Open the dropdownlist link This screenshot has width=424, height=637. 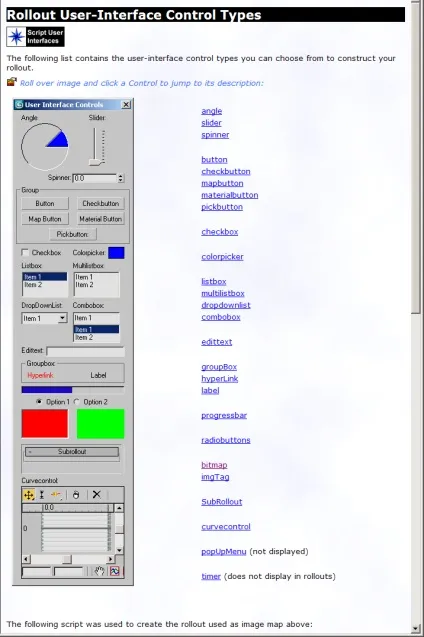pos(226,305)
